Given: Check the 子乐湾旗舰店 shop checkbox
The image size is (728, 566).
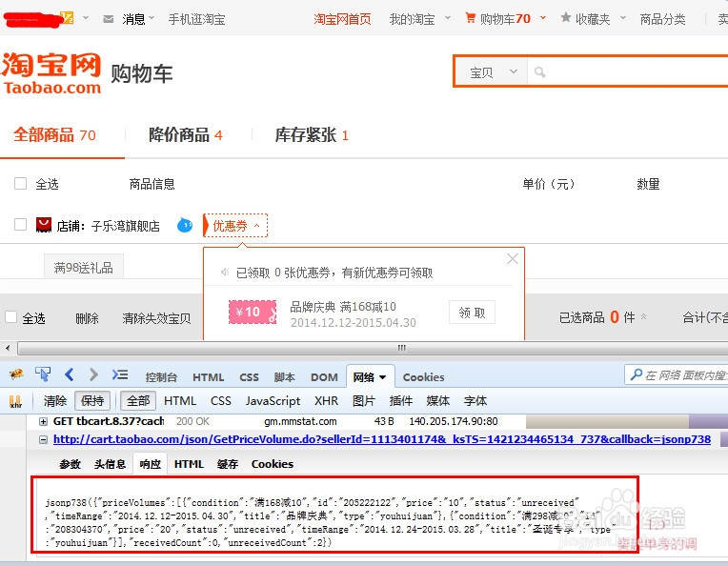Looking at the screenshot, I should [x=20, y=225].
